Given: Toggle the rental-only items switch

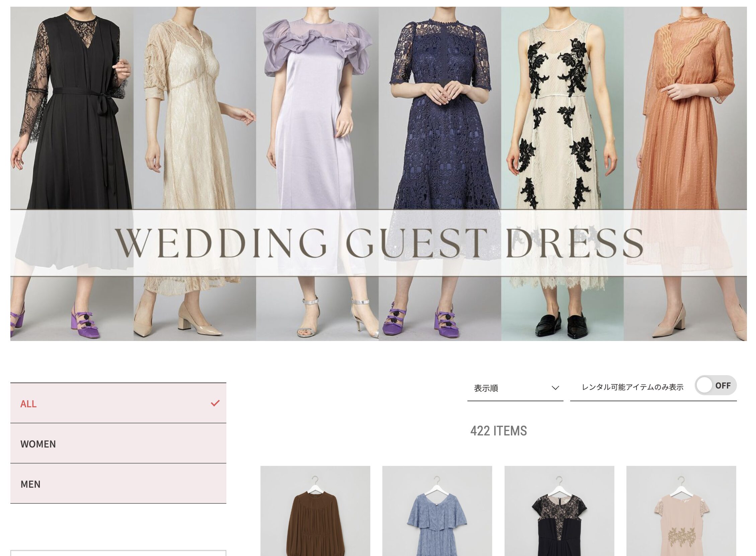Looking at the screenshot, I should pyautogui.click(x=715, y=386).
